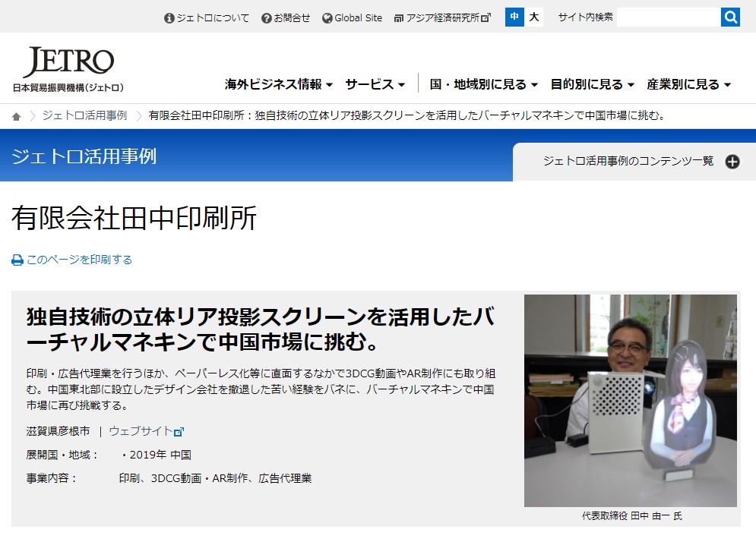This screenshot has height=542, width=756.
Task: Click the plus icon beside コンテンツ一覧
Action: (x=732, y=162)
